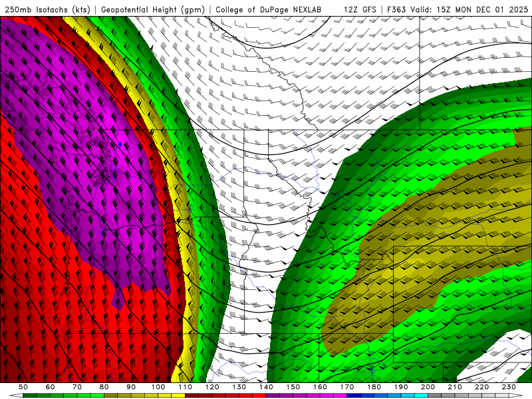Viewport: 532px width, 399px height.
Task: Click the "220" legend value
Action: coord(481,387)
